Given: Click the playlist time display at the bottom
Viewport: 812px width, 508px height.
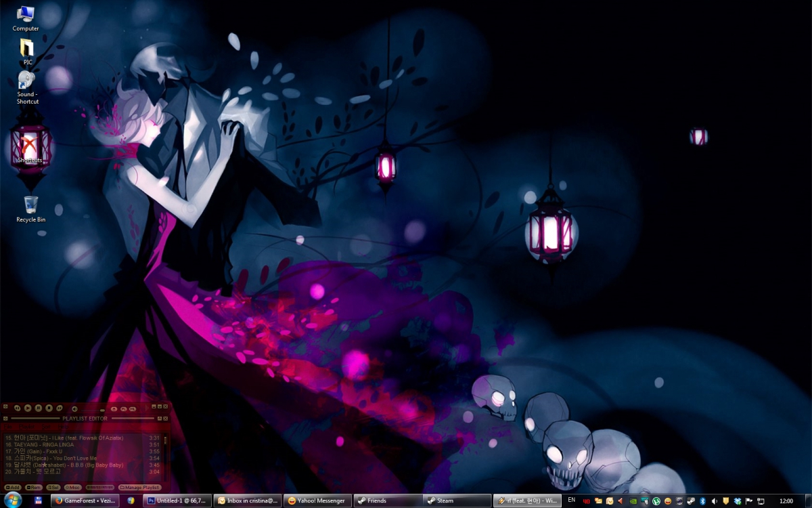Looking at the screenshot, I should tap(99, 488).
